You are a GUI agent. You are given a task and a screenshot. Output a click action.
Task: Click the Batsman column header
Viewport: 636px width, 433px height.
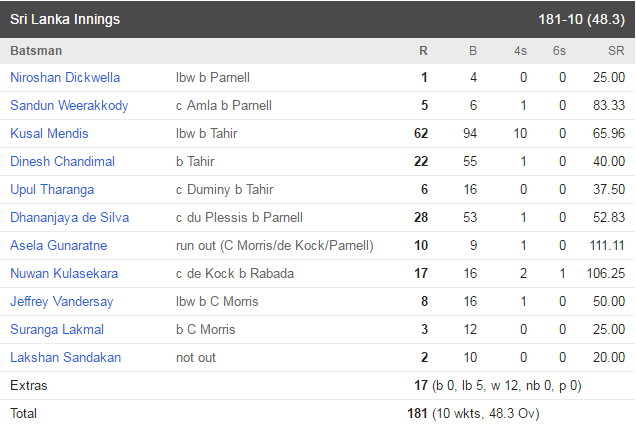tap(36, 51)
